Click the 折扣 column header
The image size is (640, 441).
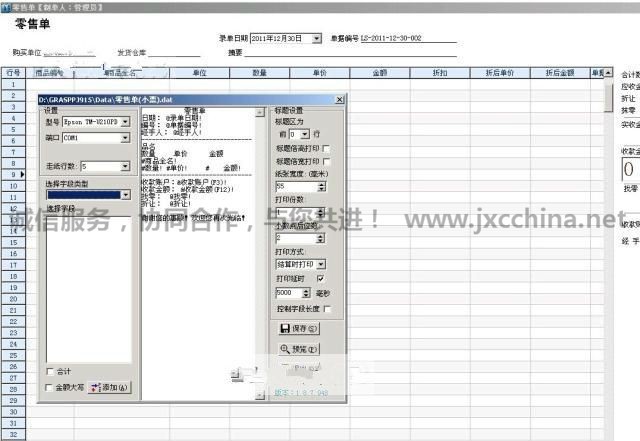point(440,73)
